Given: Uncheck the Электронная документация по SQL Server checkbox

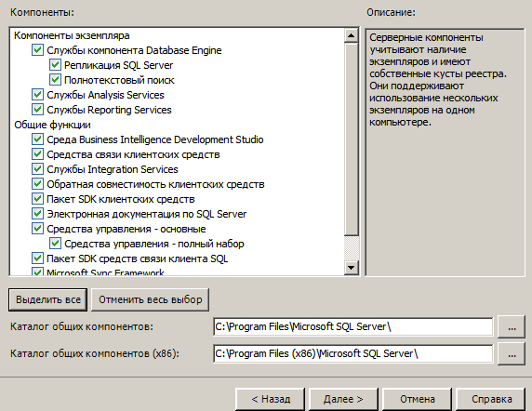Looking at the screenshot, I should pos(37,214).
